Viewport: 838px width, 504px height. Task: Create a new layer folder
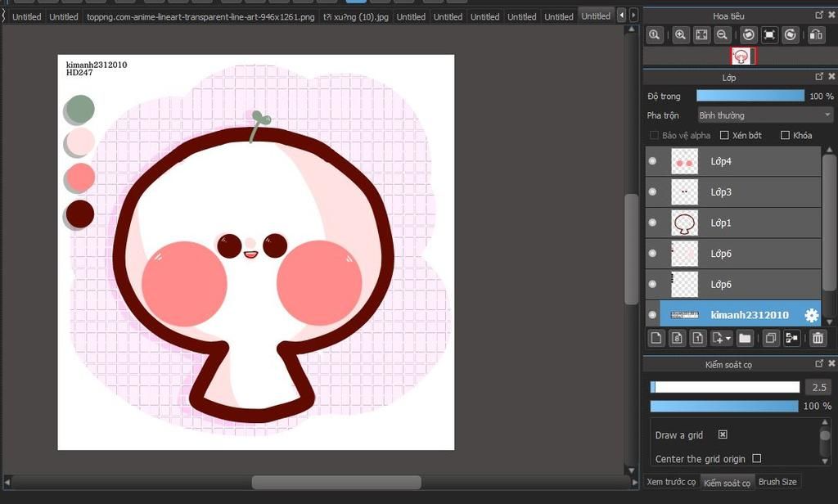pyautogui.click(x=745, y=338)
